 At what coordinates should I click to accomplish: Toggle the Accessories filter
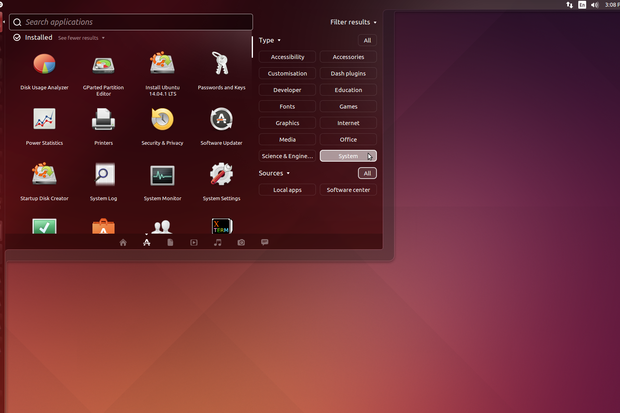(x=348, y=57)
